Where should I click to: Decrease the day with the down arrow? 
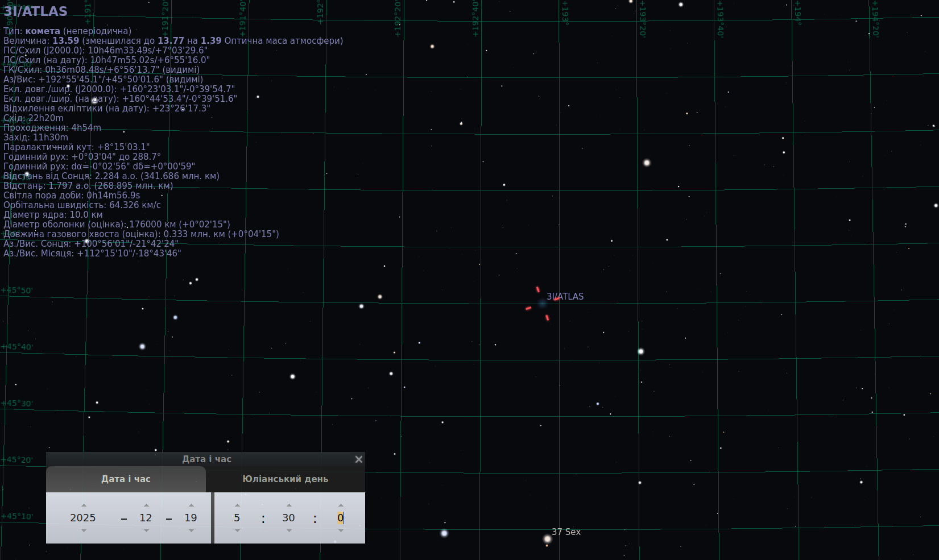pyautogui.click(x=191, y=530)
